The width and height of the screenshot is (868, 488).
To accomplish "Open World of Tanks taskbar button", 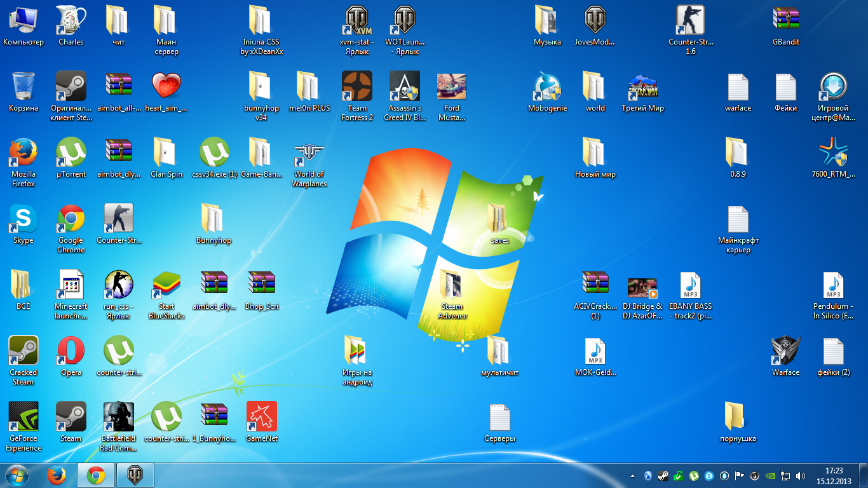I will 135,475.
